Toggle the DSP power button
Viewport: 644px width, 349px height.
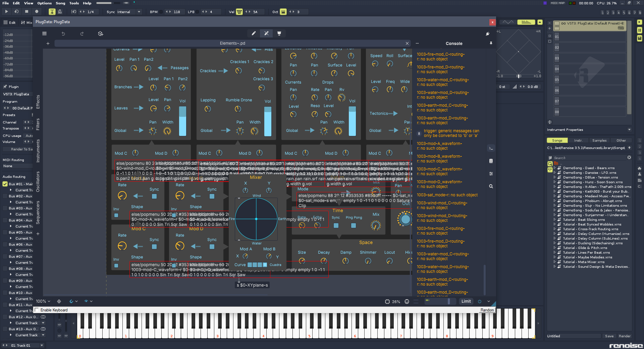coord(479,301)
